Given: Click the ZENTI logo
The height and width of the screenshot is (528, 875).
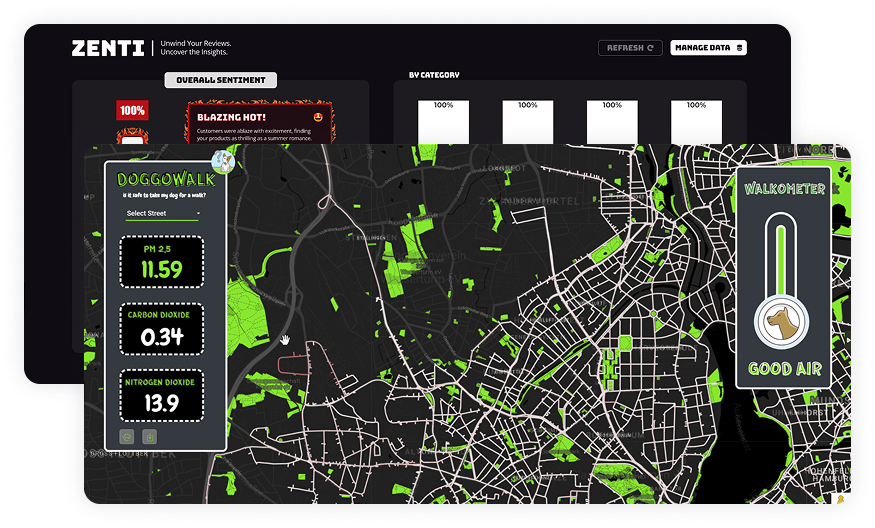Looking at the screenshot, I should click(108, 48).
